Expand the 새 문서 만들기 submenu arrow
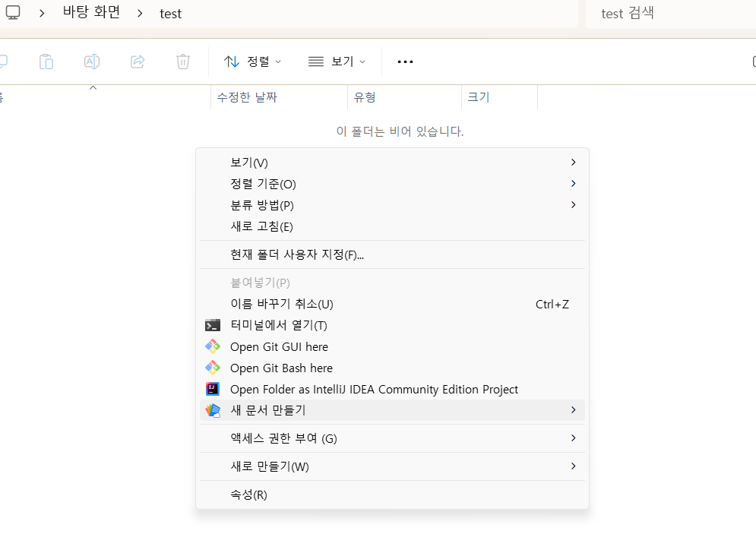The image size is (756, 537). pos(573,410)
